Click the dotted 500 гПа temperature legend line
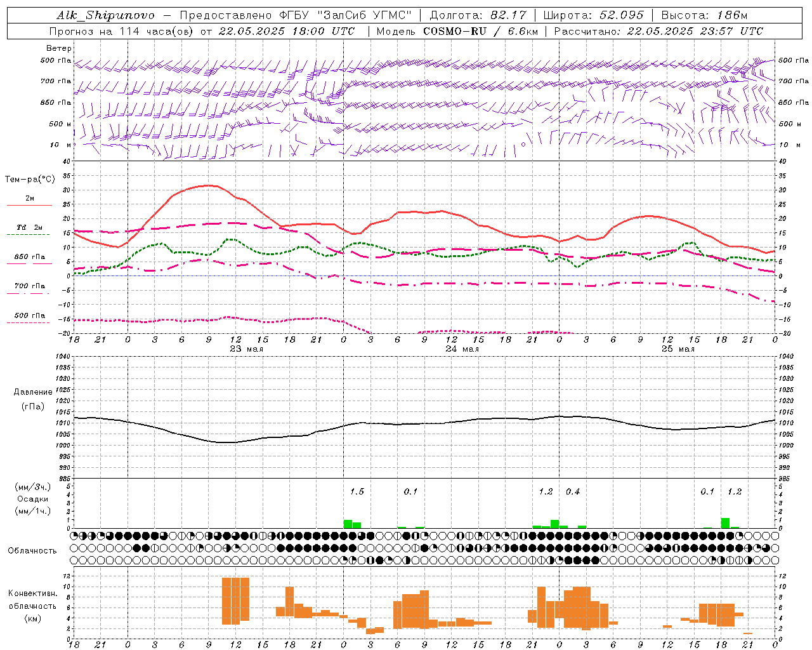The width and height of the screenshot is (812, 650). (29, 322)
